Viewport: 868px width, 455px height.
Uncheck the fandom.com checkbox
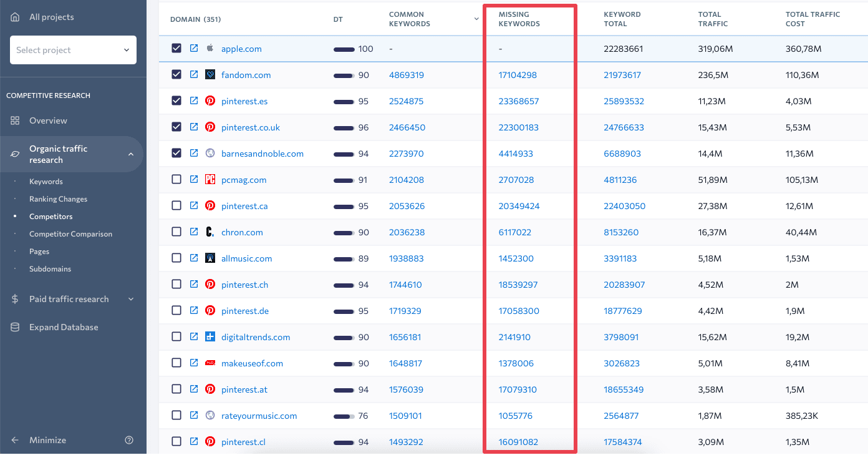pyautogui.click(x=176, y=74)
